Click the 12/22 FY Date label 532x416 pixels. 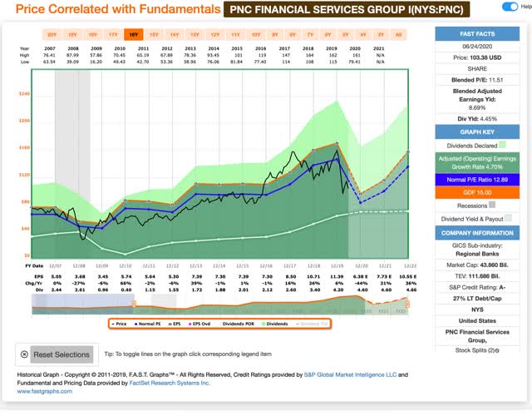[410, 266]
